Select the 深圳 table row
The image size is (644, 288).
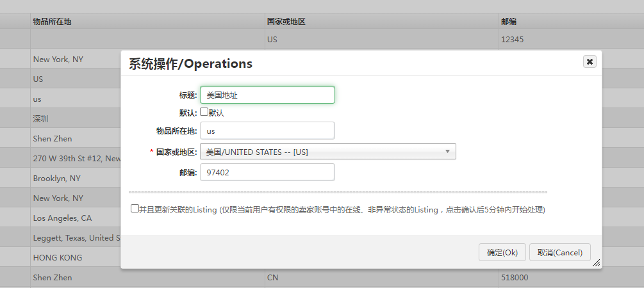tap(41, 118)
